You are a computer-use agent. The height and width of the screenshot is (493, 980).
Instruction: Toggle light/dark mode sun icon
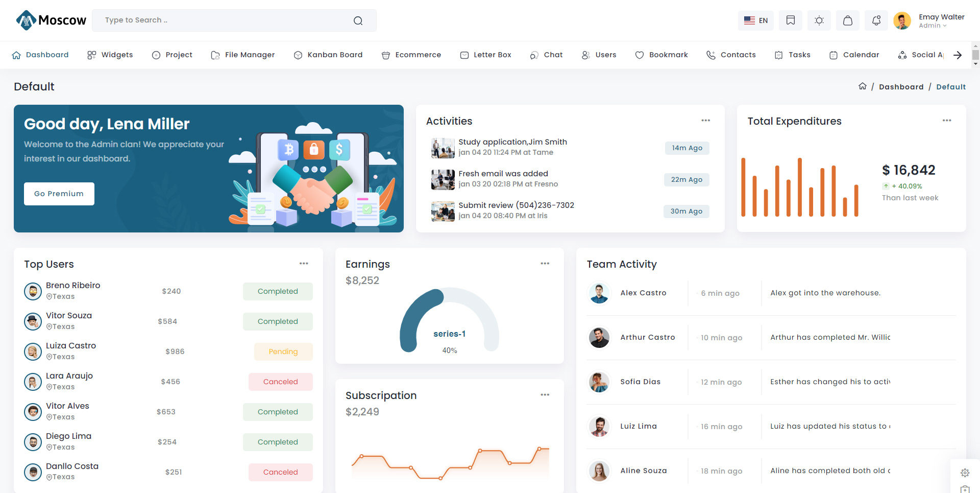point(819,20)
